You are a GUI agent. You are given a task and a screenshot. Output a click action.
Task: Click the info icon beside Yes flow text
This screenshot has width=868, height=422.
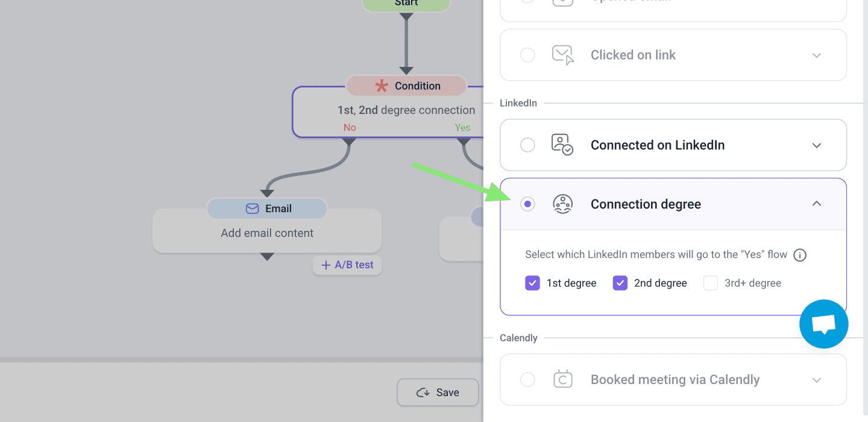coord(800,255)
